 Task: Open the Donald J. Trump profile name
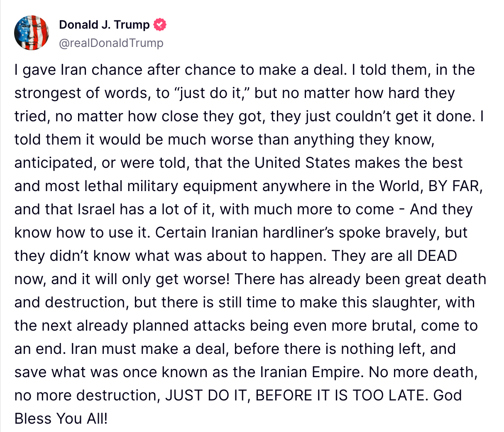104,25
